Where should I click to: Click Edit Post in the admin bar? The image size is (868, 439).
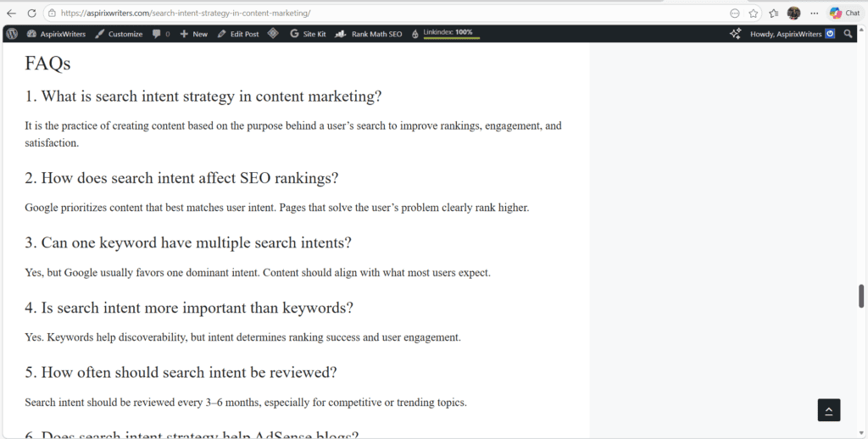[x=238, y=34]
